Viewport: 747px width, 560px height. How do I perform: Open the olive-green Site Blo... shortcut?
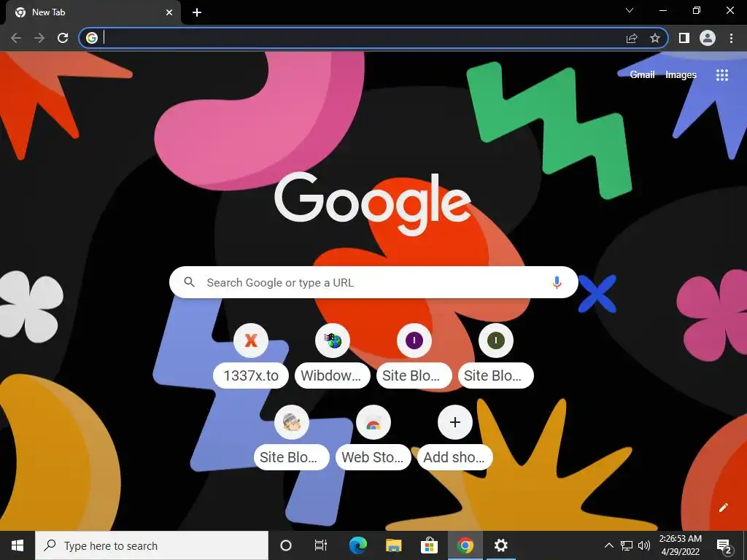(495, 356)
